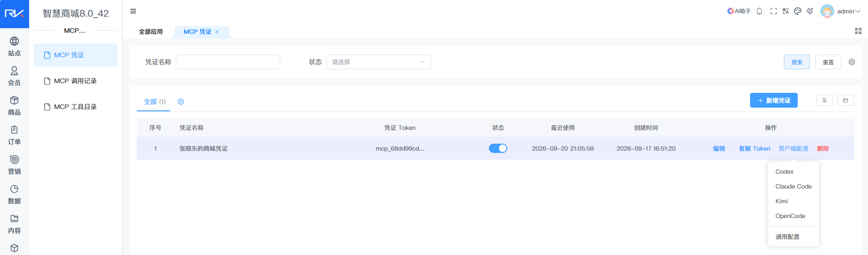Viewport: 868px width, 255px height.
Task: Open the admin user dropdown
Action: [x=849, y=11]
